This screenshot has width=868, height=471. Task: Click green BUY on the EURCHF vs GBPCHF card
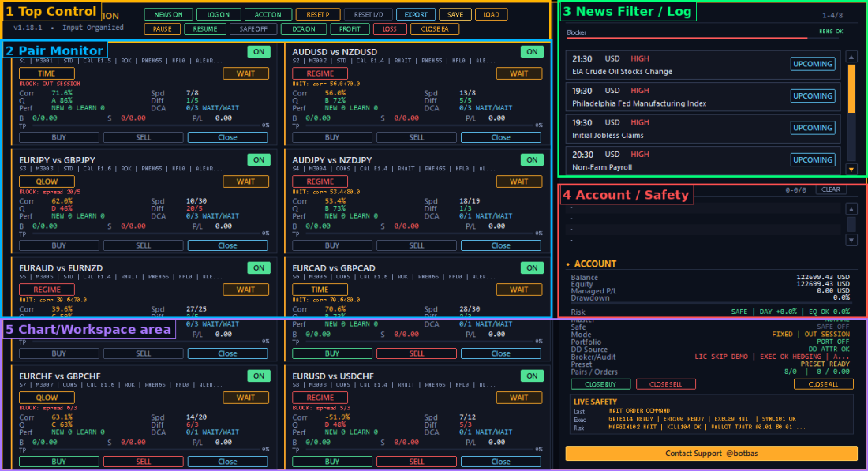tap(58, 462)
